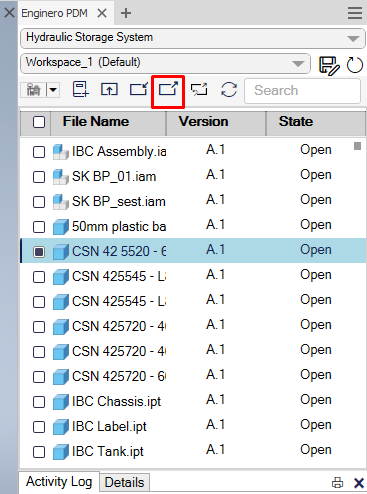Select the IBC Assembly.ia file name
Image resolution: width=367 pixels, height=494 pixels.
click(119, 152)
